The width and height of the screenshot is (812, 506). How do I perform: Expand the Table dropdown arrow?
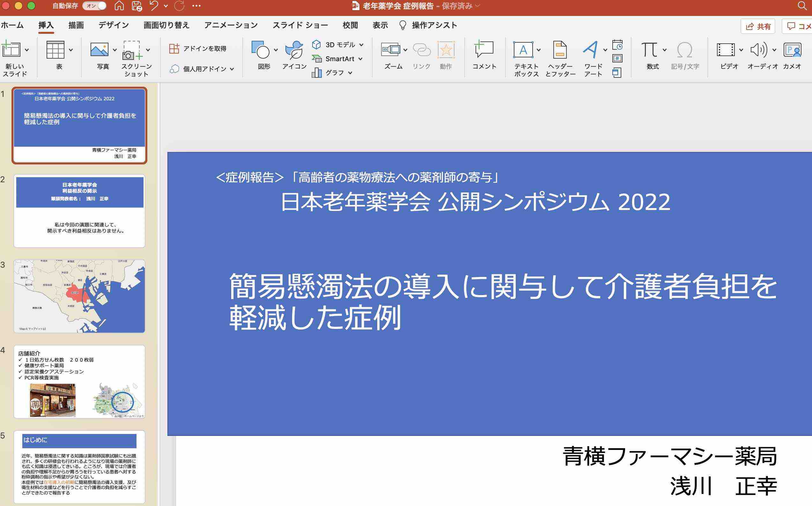[x=71, y=50]
